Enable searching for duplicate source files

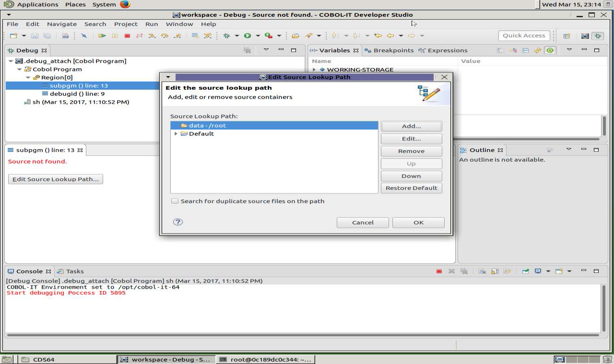pos(175,201)
